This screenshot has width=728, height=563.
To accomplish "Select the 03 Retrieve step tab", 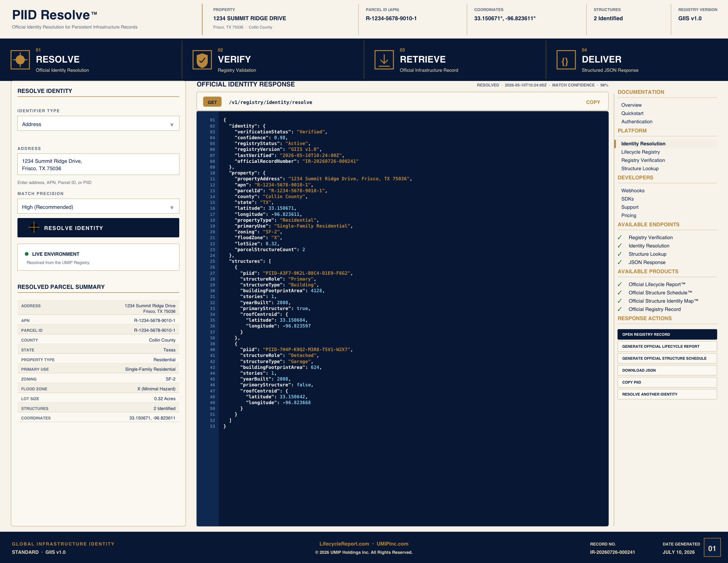I will click(455, 60).
